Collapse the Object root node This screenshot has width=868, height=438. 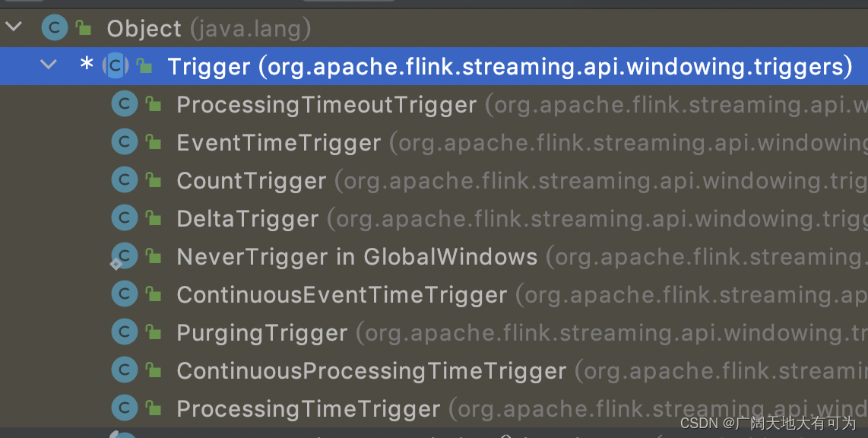13,25
